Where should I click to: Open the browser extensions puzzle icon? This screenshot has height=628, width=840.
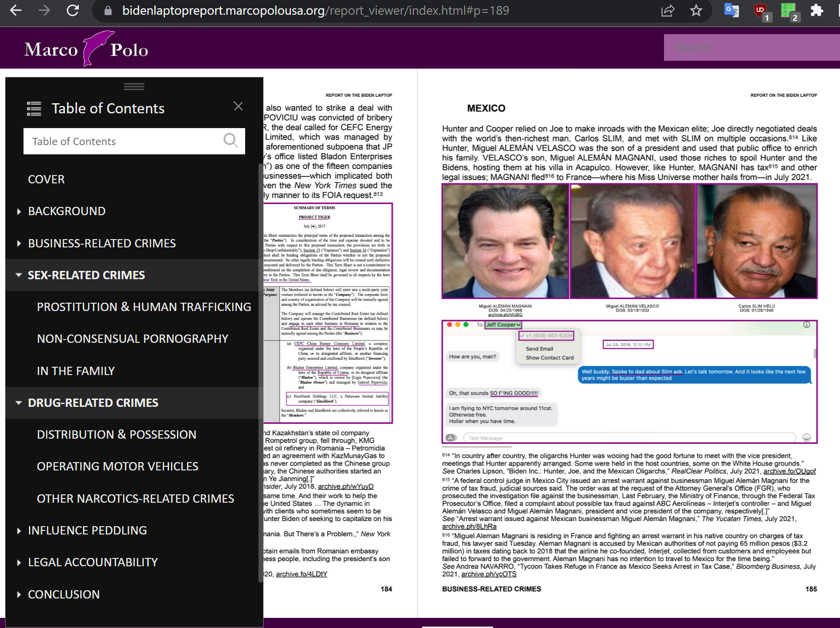[x=817, y=10]
